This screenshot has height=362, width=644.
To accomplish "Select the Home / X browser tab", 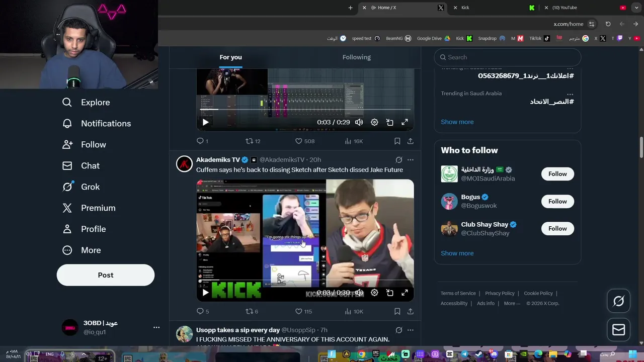I will (x=404, y=8).
